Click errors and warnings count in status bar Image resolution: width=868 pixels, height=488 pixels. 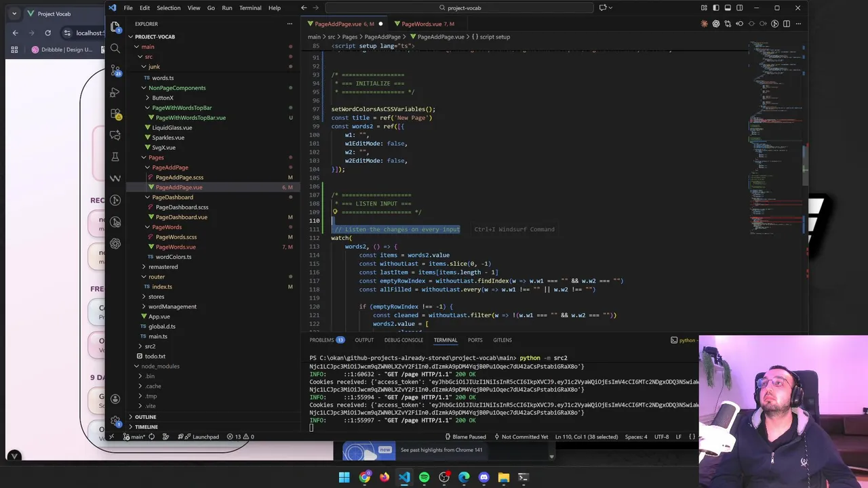241,436
